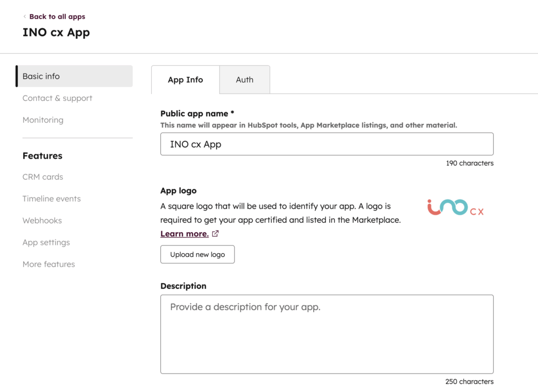This screenshot has height=392, width=538.
Task: Click the external link icon beside Learn more
Action: pyautogui.click(x=215, y=234)
